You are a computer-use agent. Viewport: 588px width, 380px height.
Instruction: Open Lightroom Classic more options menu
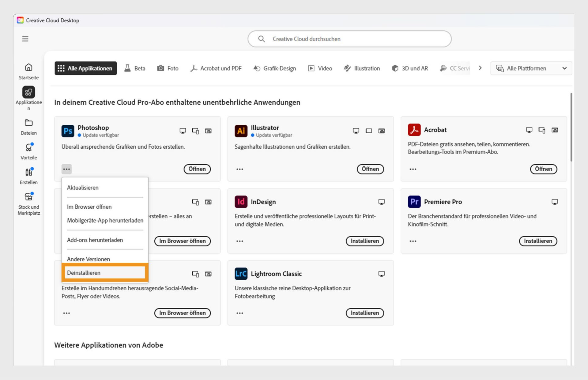click(239, 313)
